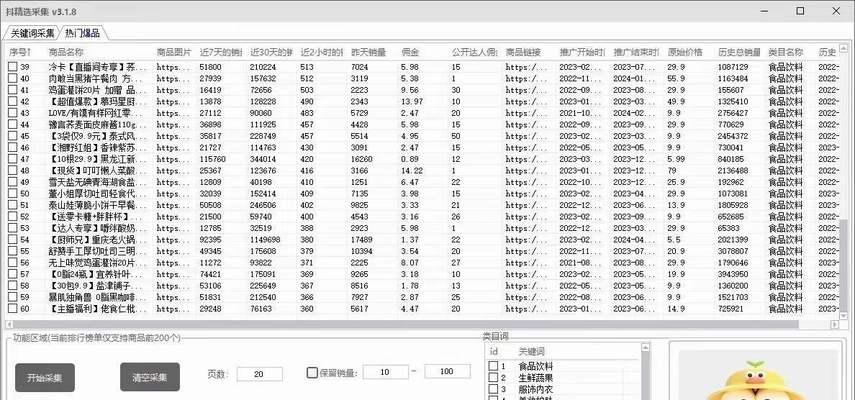Maximize the 抖精选采集 window

pos(800,11)
